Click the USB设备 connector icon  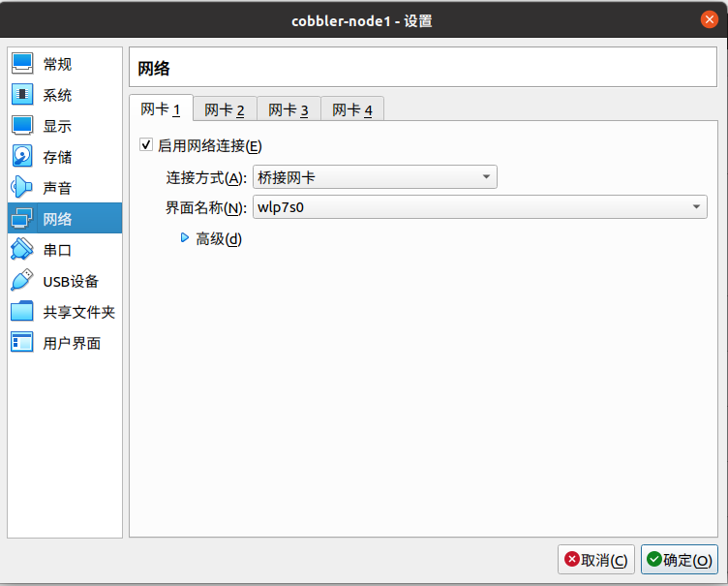tap(22, 281)
